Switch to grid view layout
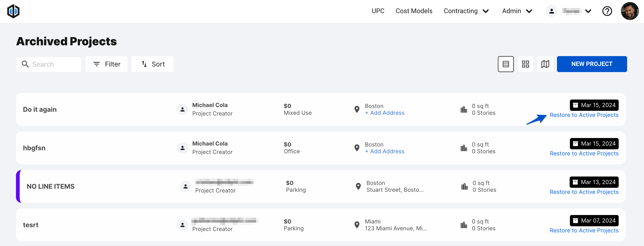This screenshot has height=246, width=644. [x=525, y=64]
